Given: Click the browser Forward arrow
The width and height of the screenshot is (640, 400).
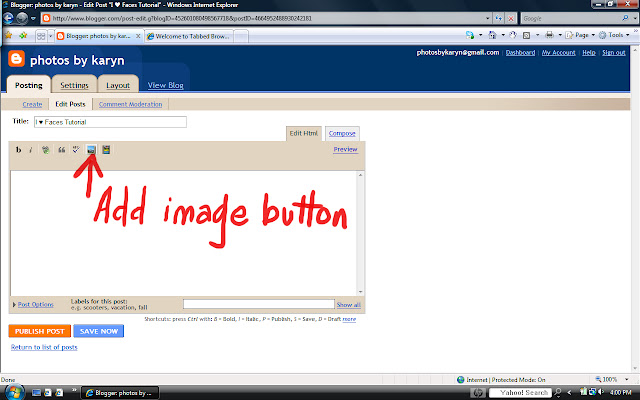Looking at the screenshot, I should [x=22, y=18].
